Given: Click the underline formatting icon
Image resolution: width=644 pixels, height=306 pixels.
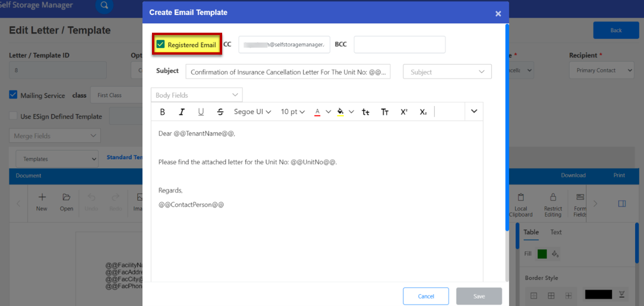Looking at the screenshot, I should [201, 112].
